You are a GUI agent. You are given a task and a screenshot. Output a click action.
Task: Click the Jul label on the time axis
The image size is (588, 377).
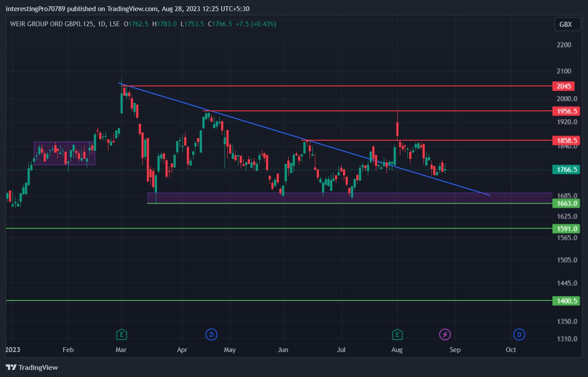[x=342, y=350]
